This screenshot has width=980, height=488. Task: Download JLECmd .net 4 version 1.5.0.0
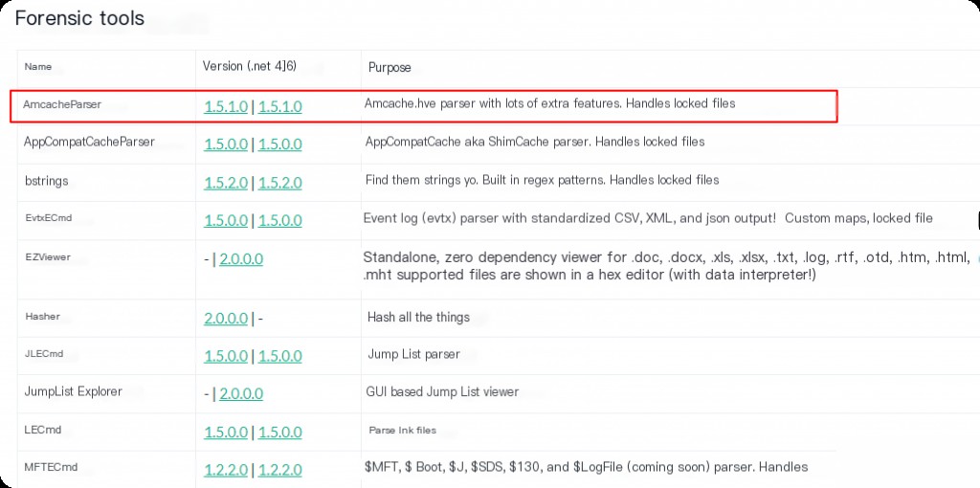[226, 356]
